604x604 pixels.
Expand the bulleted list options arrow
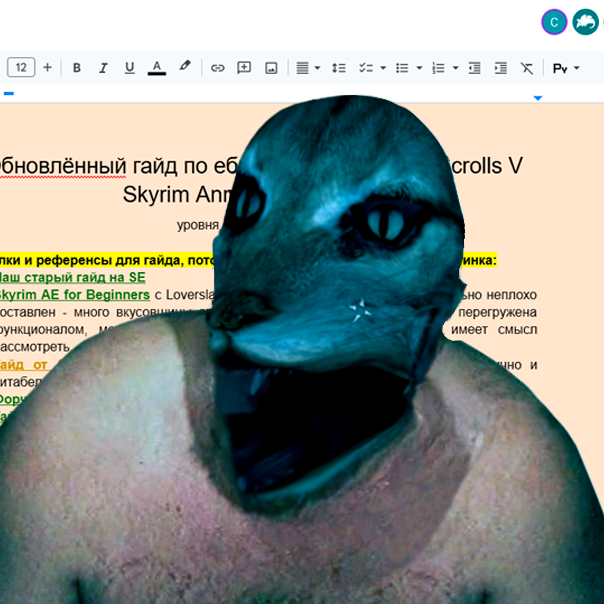419,68
